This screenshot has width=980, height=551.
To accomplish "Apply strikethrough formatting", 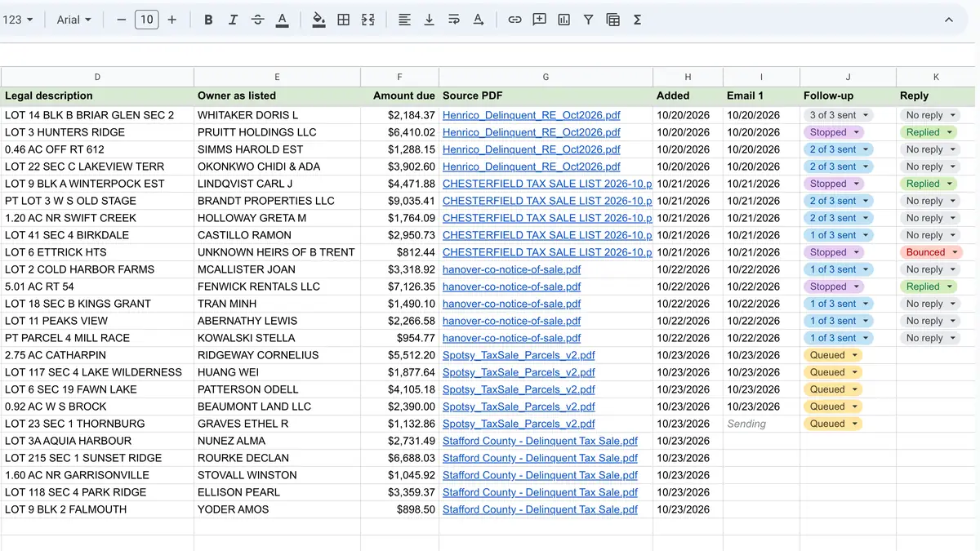I will coord(257,20).
